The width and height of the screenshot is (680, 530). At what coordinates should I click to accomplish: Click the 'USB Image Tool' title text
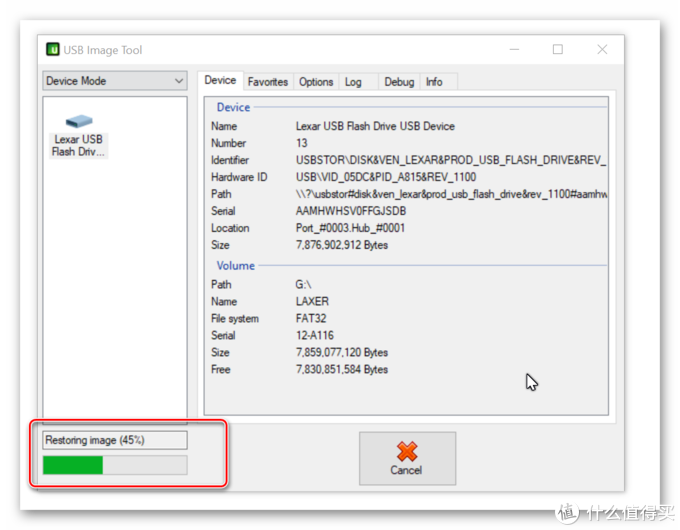(103, 50)
